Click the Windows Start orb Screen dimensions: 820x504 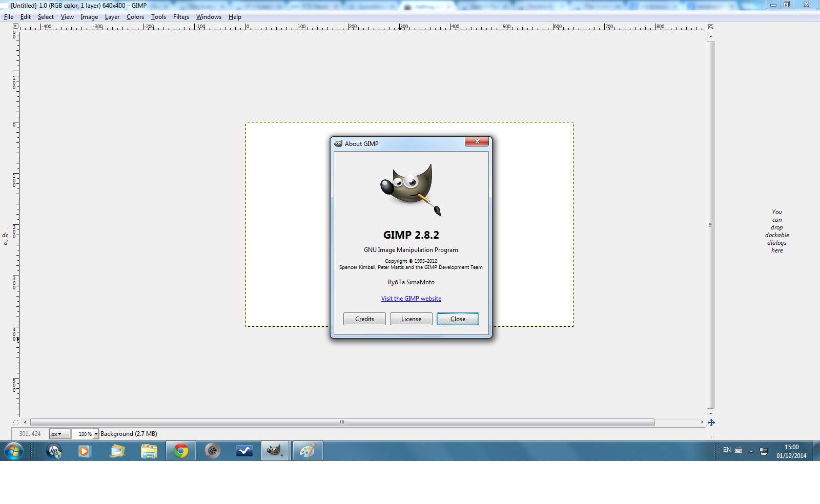coord(14,451)
